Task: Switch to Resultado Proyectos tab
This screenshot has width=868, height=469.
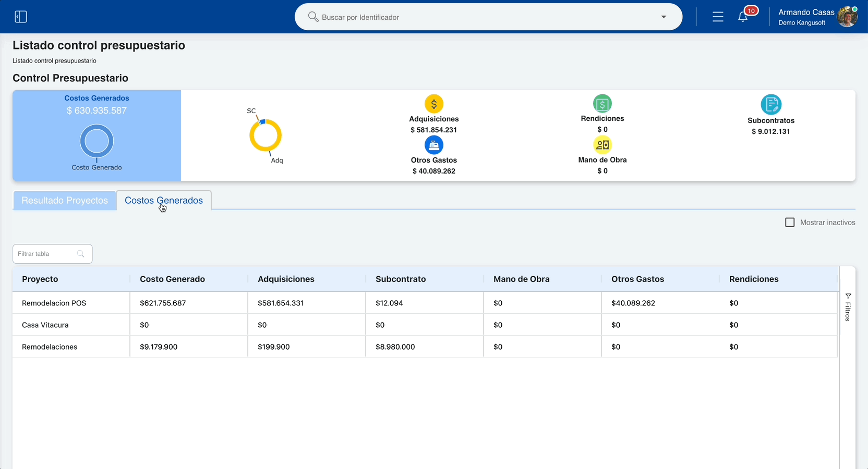Action: point(65,201)
